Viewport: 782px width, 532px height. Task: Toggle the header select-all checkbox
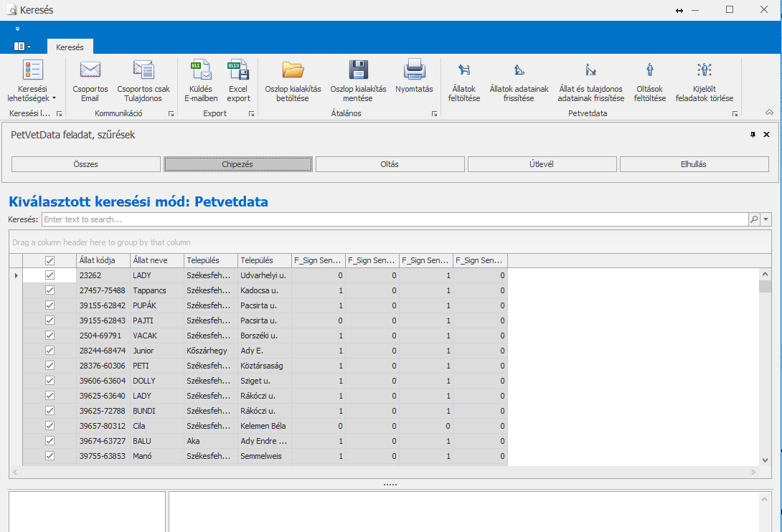tap(50, 260)
